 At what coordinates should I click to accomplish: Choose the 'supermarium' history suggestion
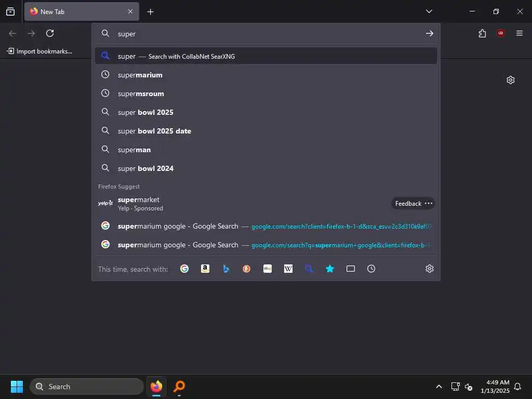266,75
